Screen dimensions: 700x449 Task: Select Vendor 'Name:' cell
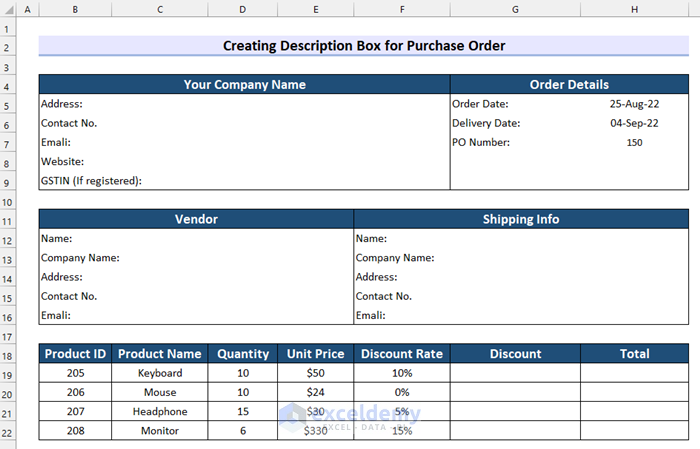coord(196,238)
